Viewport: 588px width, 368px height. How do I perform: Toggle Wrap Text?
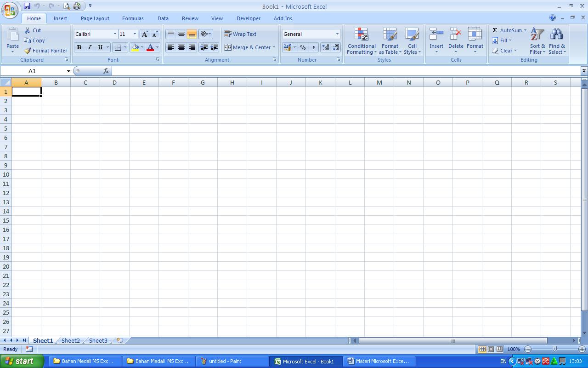(x=240, y=34)
